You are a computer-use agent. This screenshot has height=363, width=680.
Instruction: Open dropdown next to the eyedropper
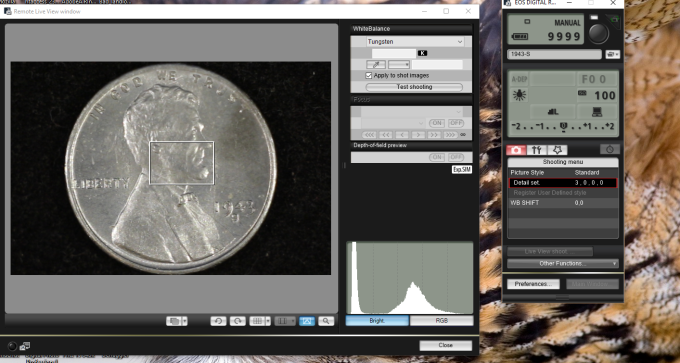click(x=399, y=65)
